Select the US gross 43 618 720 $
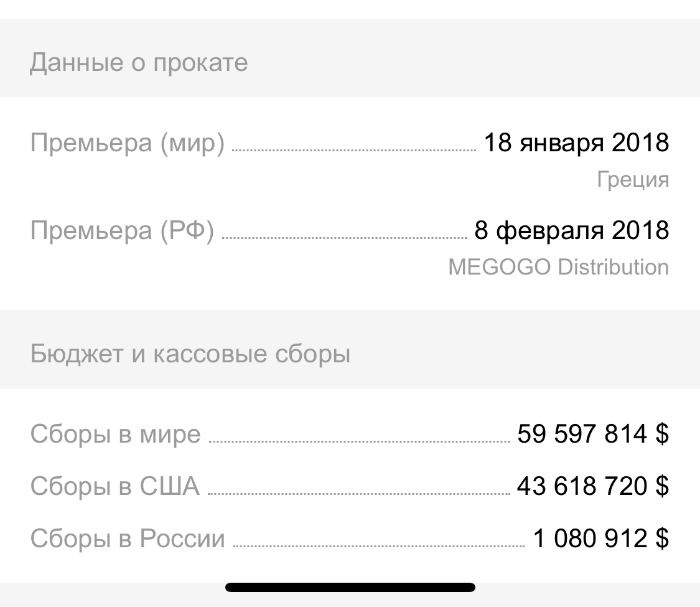The image size is (700, 607). tap(592, 486)
